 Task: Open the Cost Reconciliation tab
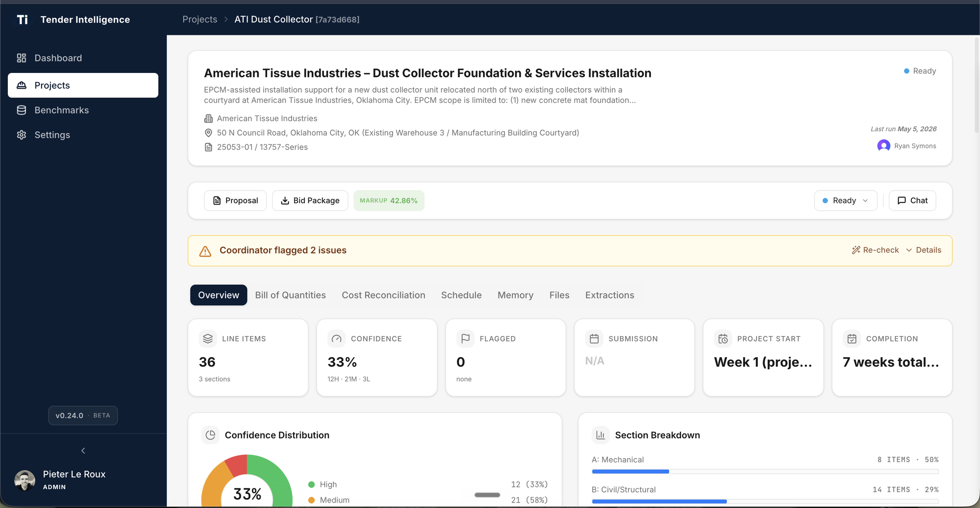coord(383,295)
